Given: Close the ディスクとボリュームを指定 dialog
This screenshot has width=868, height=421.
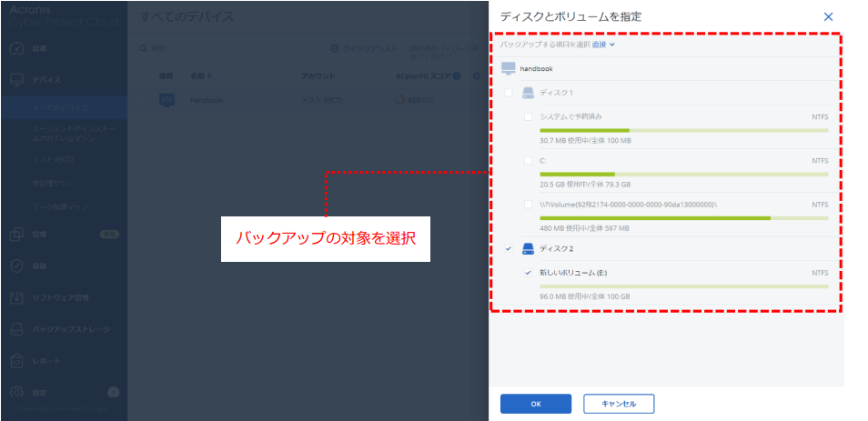Looking at the screenshot, I should pyautogui.click(x=828, y=16).
